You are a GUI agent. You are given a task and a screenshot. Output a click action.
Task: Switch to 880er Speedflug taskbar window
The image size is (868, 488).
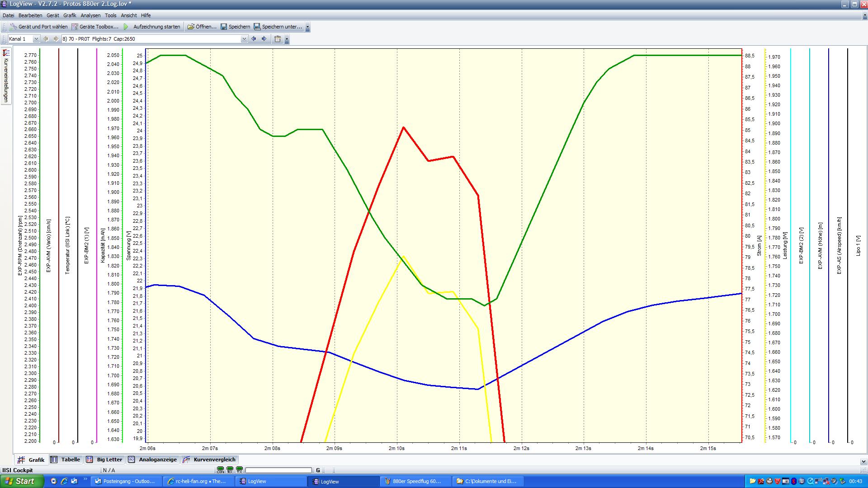click(415, 481)
